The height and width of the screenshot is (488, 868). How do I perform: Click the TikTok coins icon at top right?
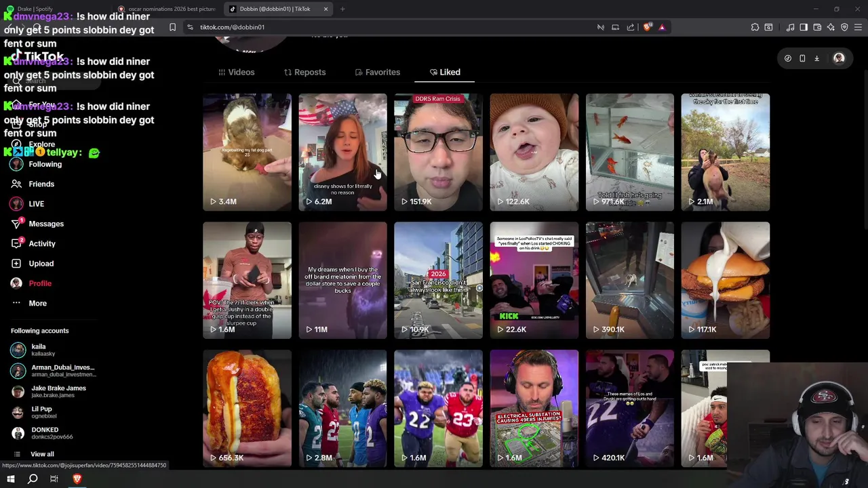coord(787,58)
